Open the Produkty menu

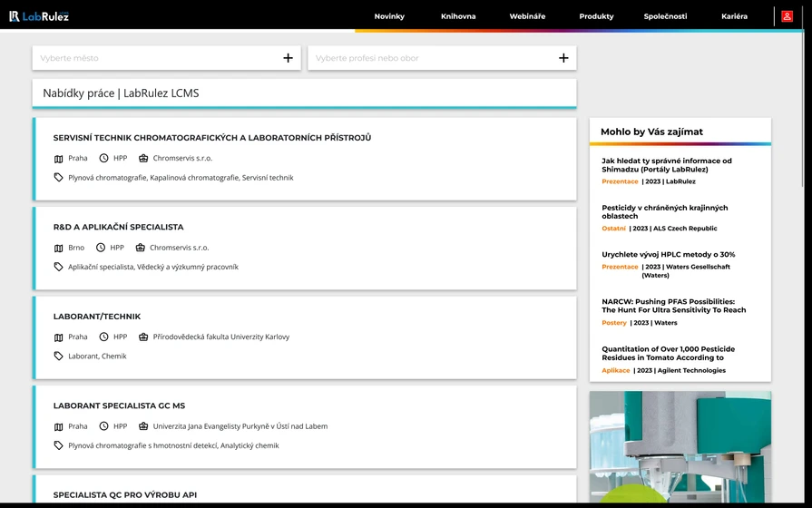[x=596, y=16]
